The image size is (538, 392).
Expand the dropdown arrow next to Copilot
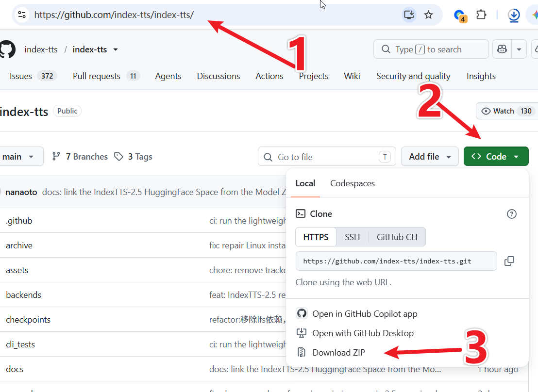[519, 49]
